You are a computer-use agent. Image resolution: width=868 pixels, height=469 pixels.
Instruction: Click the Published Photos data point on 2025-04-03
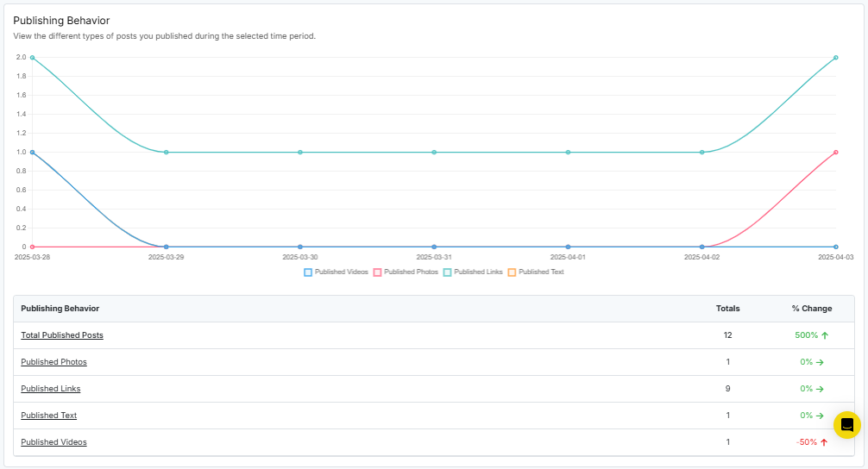(836, 152)
